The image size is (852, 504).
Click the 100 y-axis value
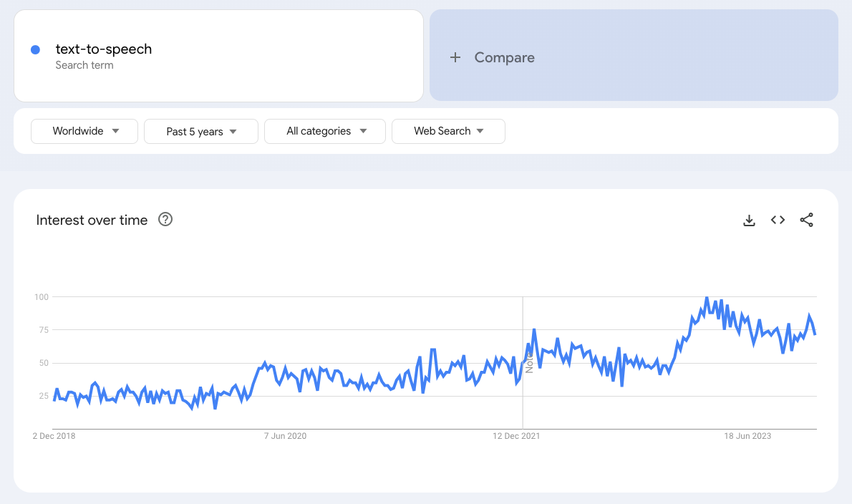(42, 297)
